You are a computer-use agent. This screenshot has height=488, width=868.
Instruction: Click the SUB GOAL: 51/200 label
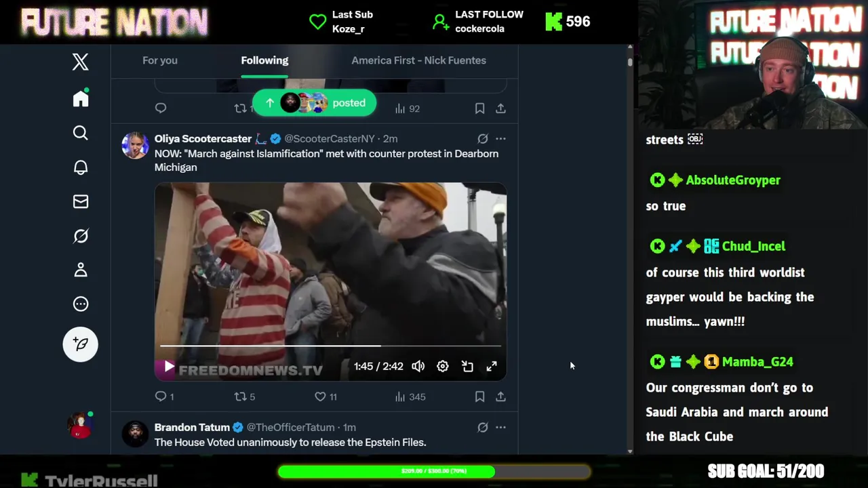(x=766, y=471)
